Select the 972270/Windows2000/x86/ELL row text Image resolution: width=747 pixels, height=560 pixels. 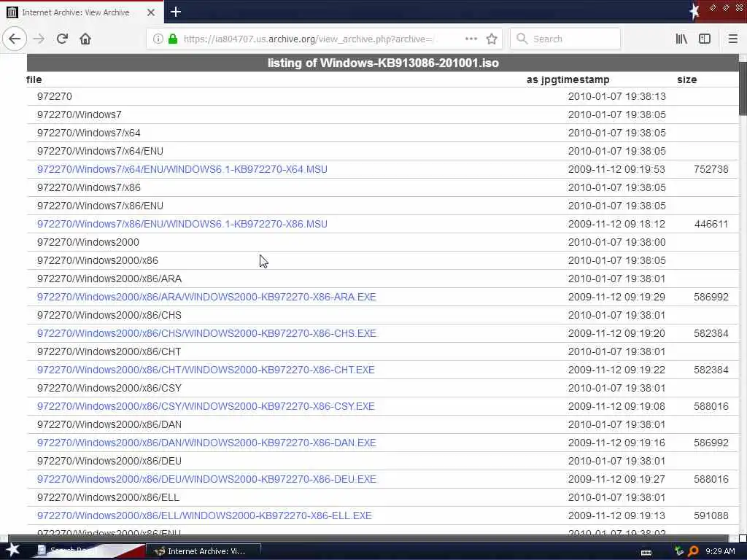tap(108, 497)
